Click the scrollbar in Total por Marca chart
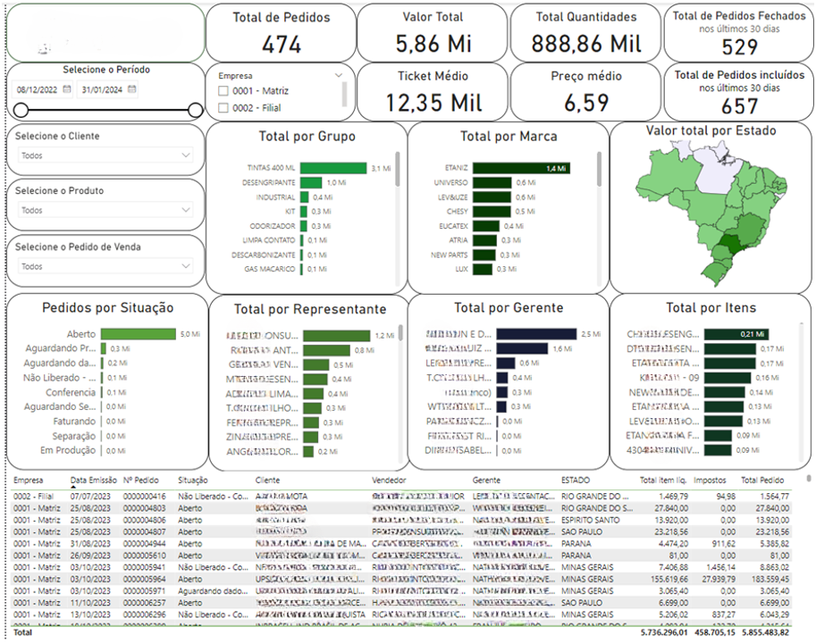 point(599,169)
